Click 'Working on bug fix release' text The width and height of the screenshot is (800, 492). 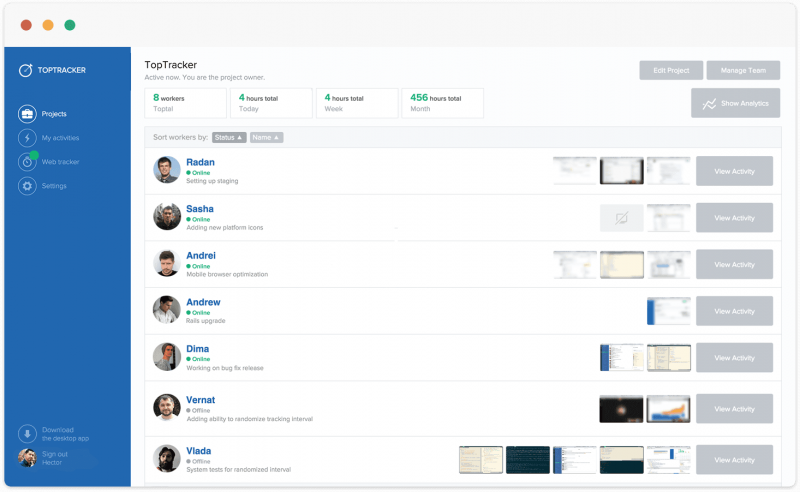(x=225, y=368)
